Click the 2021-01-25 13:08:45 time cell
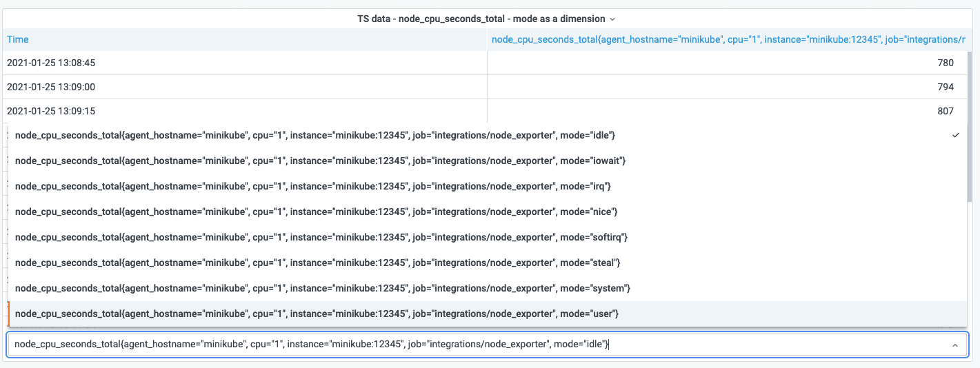Image resolution: width=980 pixels, height=368 pixels. tap(51, 63)
